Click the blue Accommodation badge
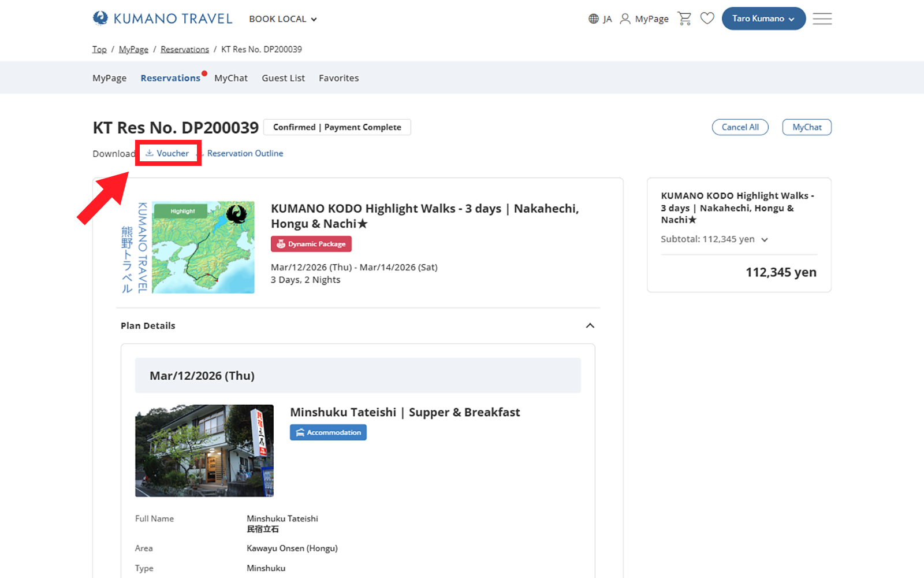 point(328,432)
